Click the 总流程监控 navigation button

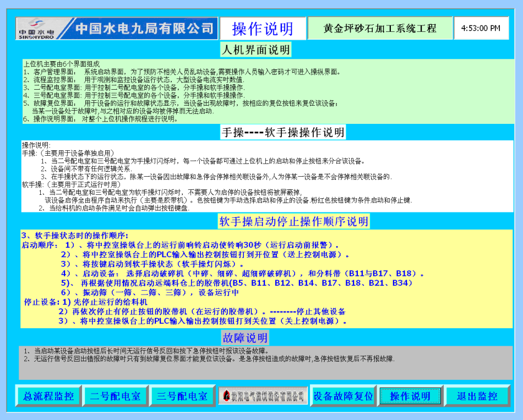48,395
